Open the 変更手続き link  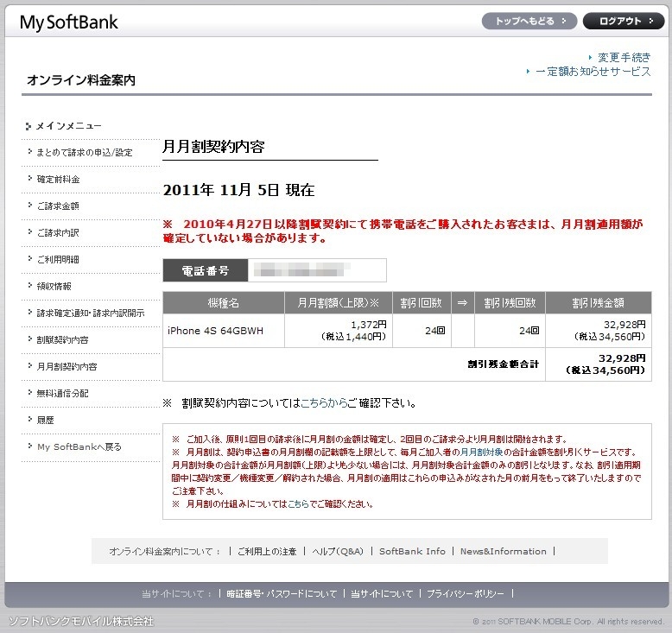pyautogui.click(x=624, y=58)
